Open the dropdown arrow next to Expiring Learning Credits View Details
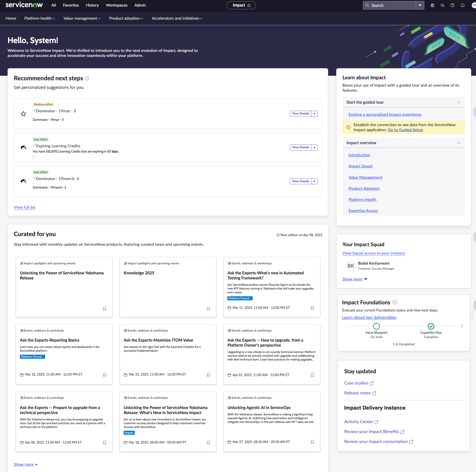This screenshot has height=472, width=476. pyautogui.click(x=314, y=148)
